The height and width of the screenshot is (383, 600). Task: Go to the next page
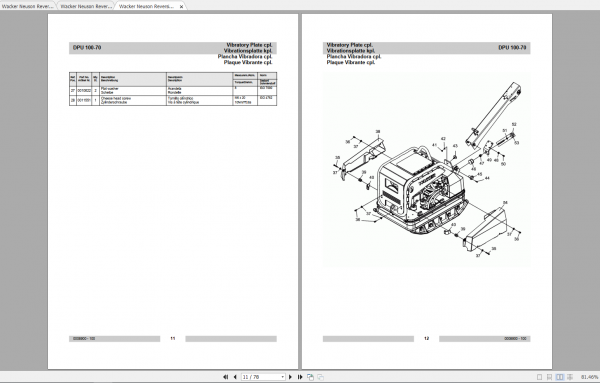(x=290, y=377)
